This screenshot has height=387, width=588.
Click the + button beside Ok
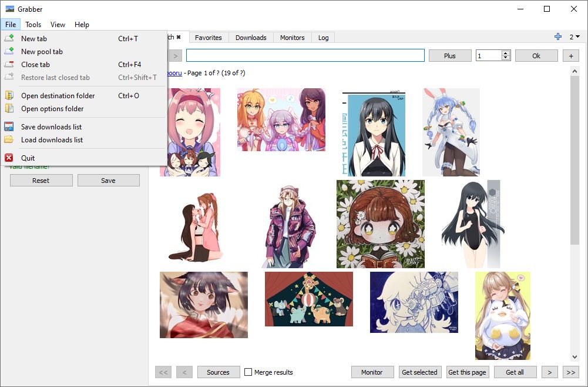[571, 55]
